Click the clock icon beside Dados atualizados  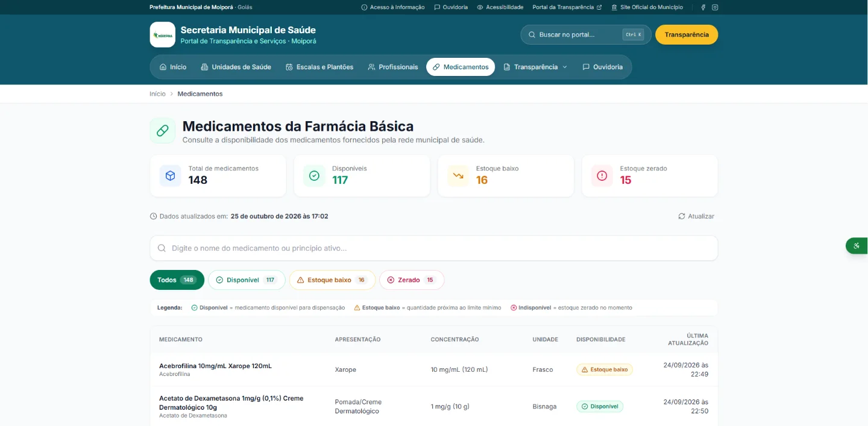click(154, 216)
